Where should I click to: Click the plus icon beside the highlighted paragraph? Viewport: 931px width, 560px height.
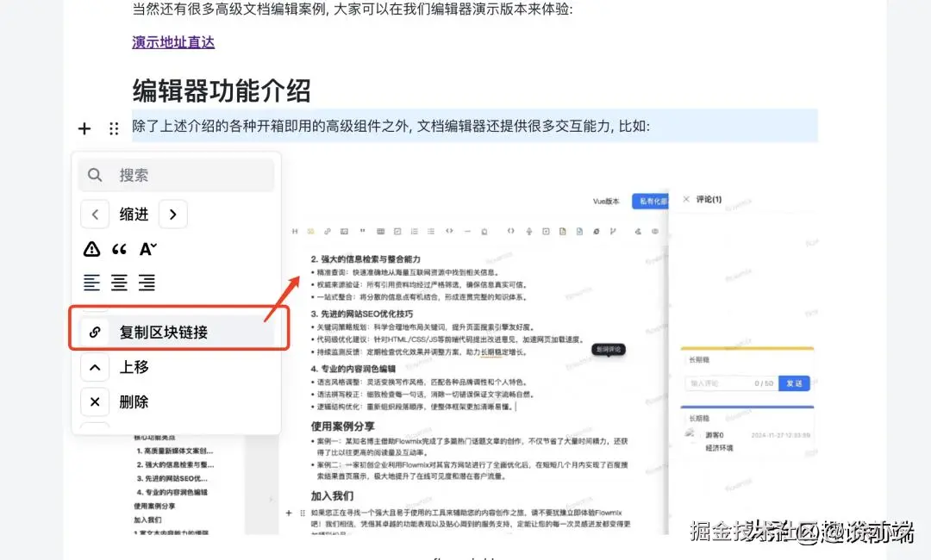(84, 128)
